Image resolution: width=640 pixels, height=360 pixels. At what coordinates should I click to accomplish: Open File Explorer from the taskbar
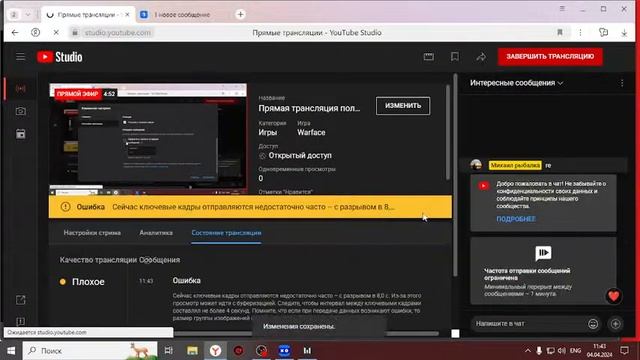point(192,350)
